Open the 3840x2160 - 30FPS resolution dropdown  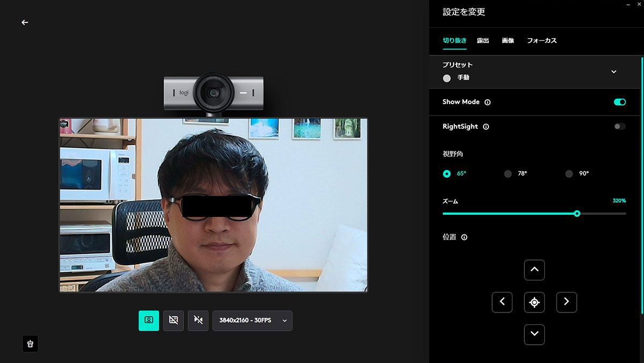pyautogui.click(x=252, y=321)
